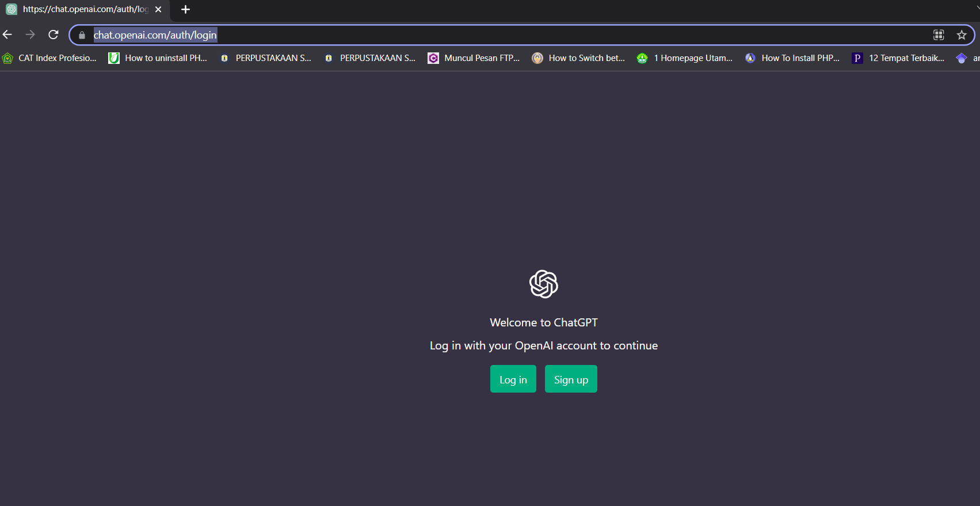Select the chat.openai.com/auth/login tab
Image resolution: width=980 pixels, height=506 pixels.
click(85, 10)
